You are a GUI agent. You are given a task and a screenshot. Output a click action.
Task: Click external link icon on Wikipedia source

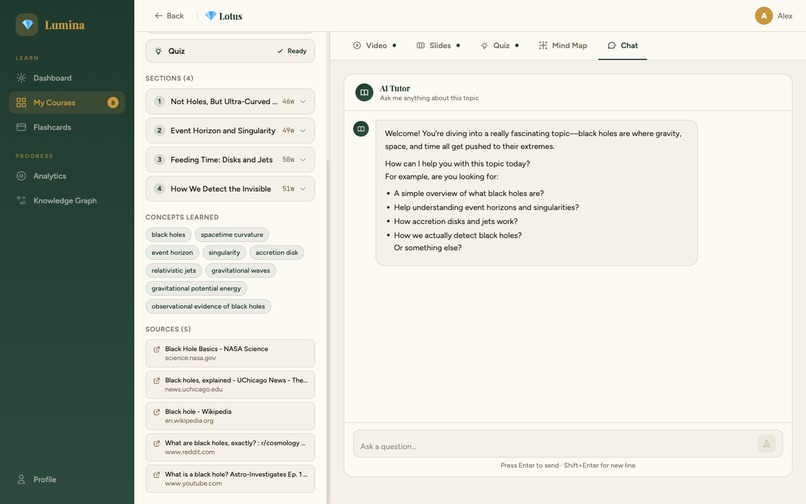click(x=156, y=412)
